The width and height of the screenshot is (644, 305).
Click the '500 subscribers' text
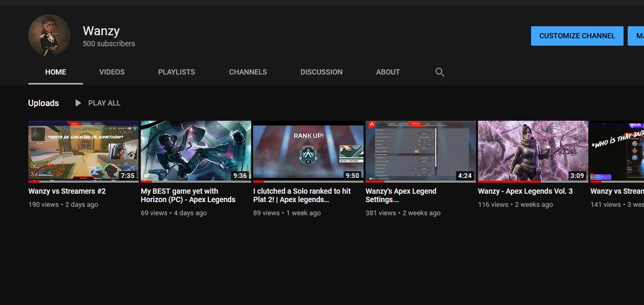pos(109,44)
